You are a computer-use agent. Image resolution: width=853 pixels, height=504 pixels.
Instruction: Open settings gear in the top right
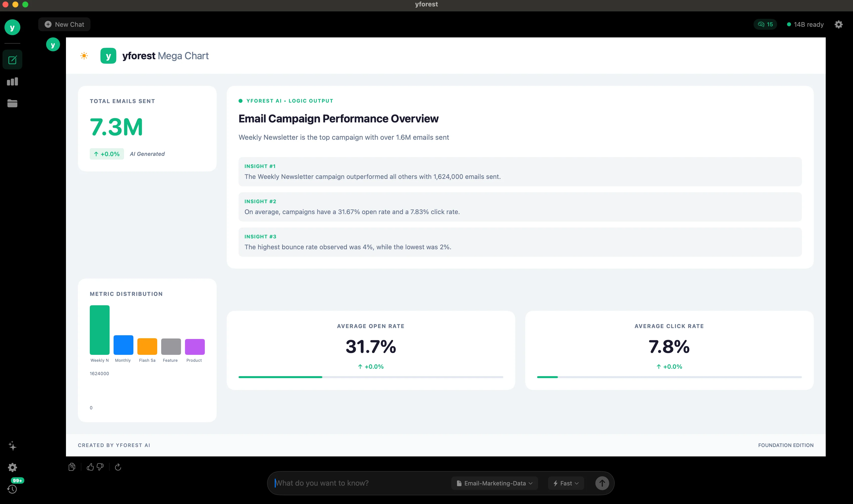click(838, 25)
